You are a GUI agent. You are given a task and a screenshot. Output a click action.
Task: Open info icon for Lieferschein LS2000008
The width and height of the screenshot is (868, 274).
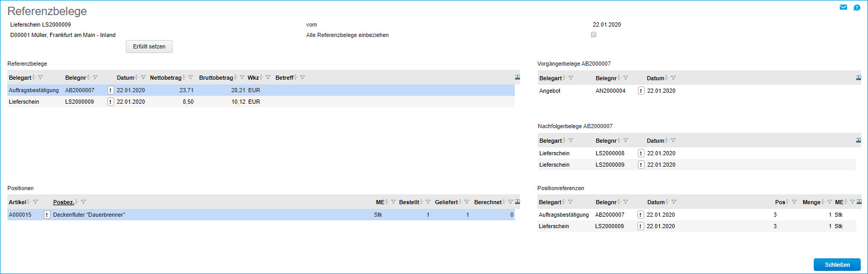[x=641, y=153]
